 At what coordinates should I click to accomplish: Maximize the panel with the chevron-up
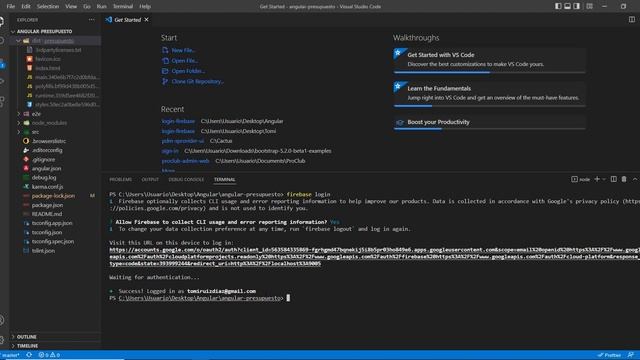pyautogui.click(x=635, y=179)
